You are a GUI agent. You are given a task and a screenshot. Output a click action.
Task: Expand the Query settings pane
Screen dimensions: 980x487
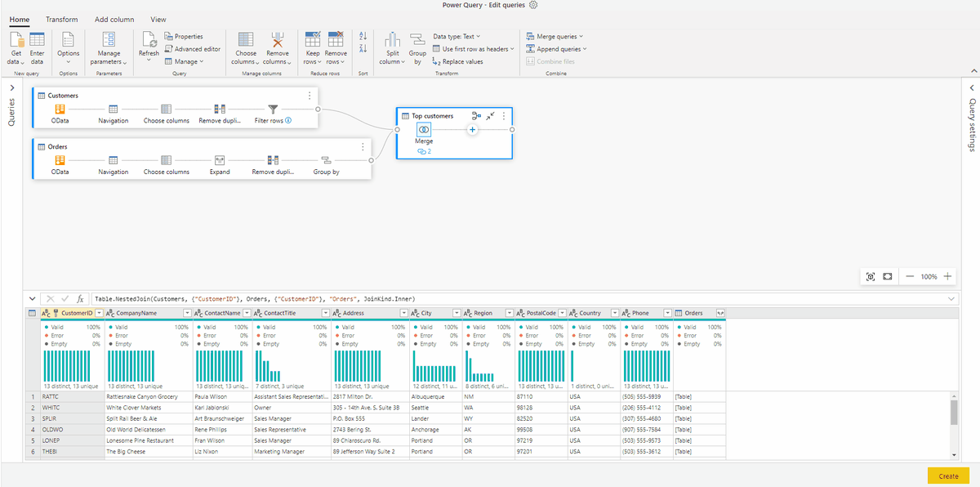(x=972, y=88)
